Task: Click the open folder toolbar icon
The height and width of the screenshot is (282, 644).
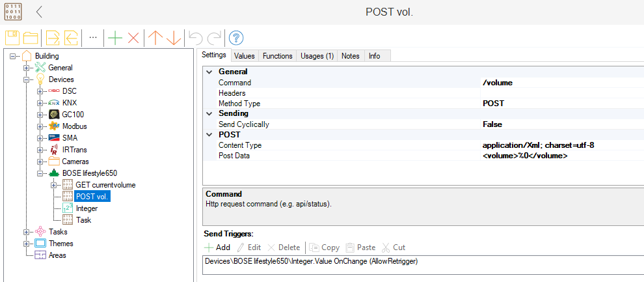Action: tap(30, 38)
